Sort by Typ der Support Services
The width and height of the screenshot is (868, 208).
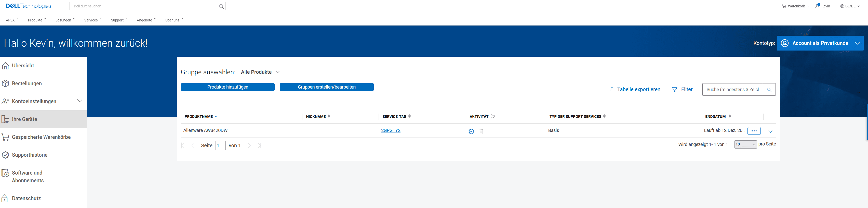point(578,116)
